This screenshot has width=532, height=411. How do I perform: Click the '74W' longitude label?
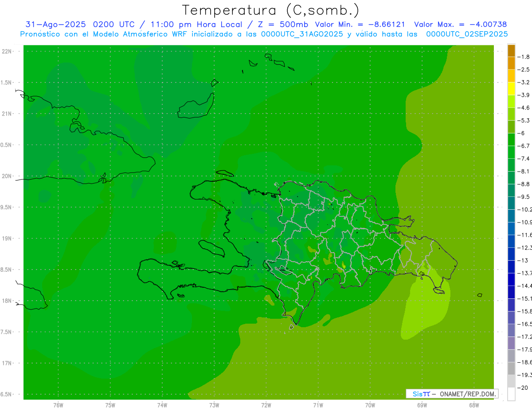162,405
